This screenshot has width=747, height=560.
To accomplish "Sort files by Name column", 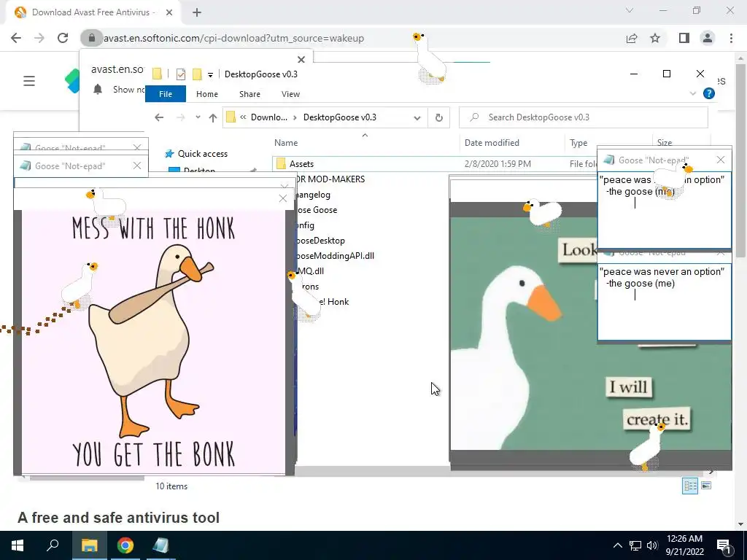I will point(286,142).
